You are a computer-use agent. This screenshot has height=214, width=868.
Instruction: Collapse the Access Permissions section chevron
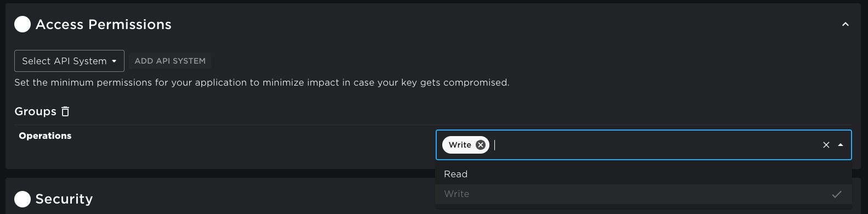coord(846,25)
